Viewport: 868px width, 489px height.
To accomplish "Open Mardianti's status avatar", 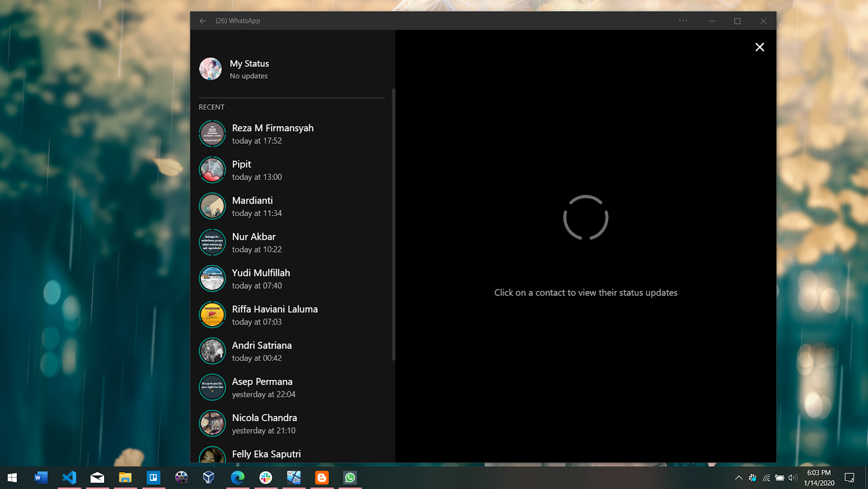I will click(x=212, y=206).
